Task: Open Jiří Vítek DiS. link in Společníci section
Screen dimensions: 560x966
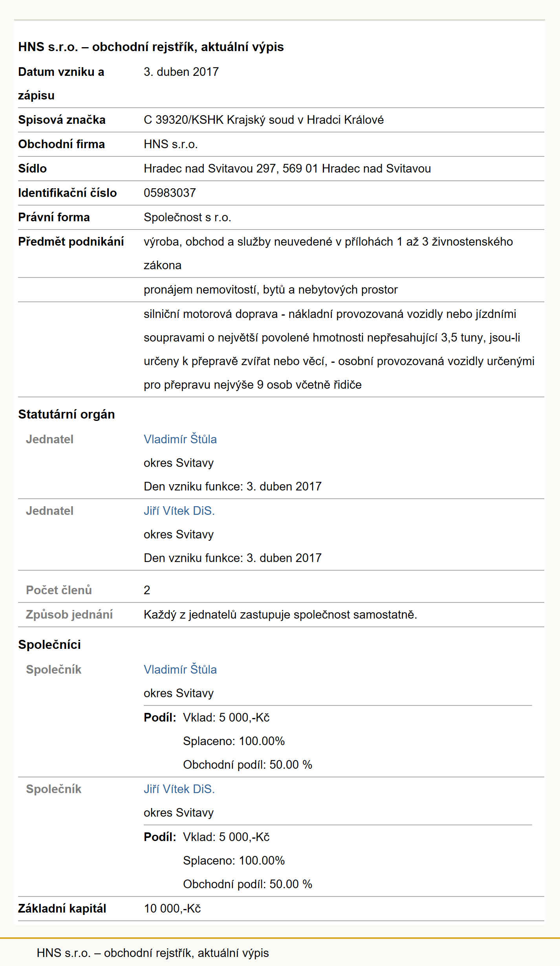Action: tap(179, 789)
